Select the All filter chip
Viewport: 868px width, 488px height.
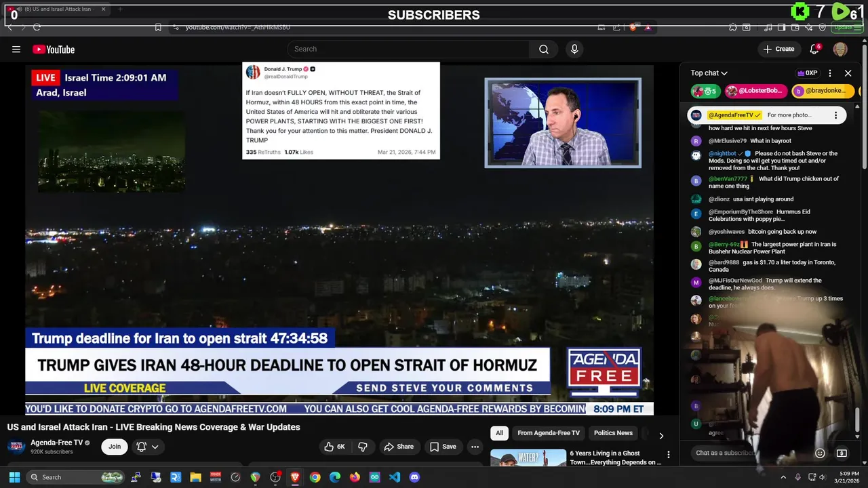point(499,433)
